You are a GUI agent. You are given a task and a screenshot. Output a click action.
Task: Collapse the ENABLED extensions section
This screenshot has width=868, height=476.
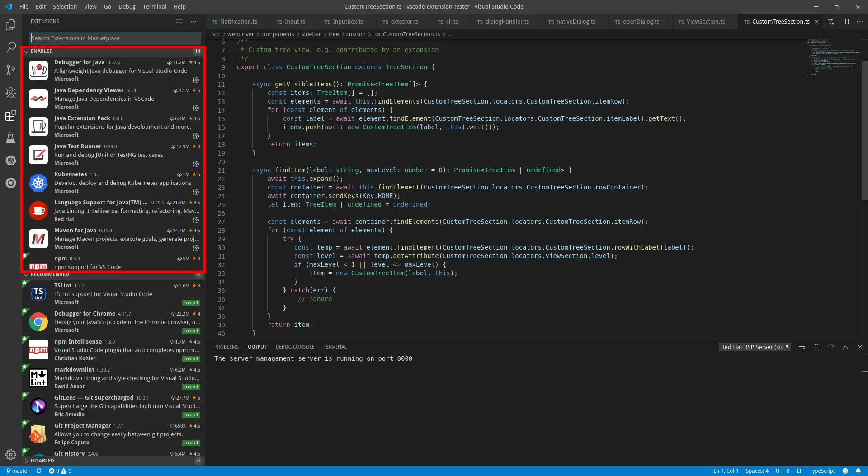pos(113,51)
